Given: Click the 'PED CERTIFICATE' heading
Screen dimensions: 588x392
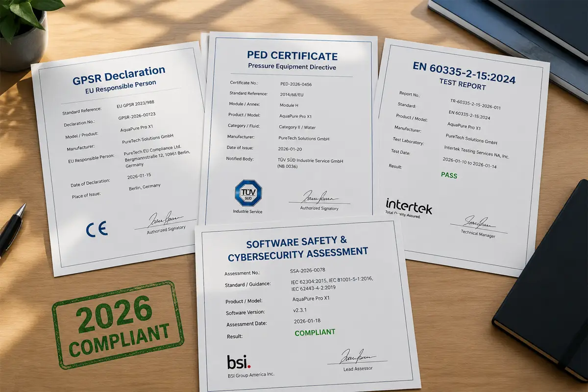Looking at the screenshot, I should pyautogui.click(x=292, y=55).
